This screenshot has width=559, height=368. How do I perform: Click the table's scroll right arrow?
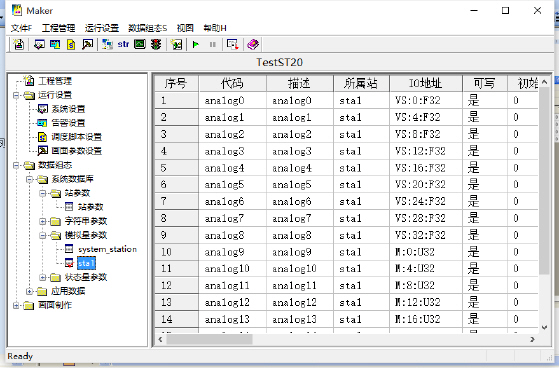tap(532, 339)
